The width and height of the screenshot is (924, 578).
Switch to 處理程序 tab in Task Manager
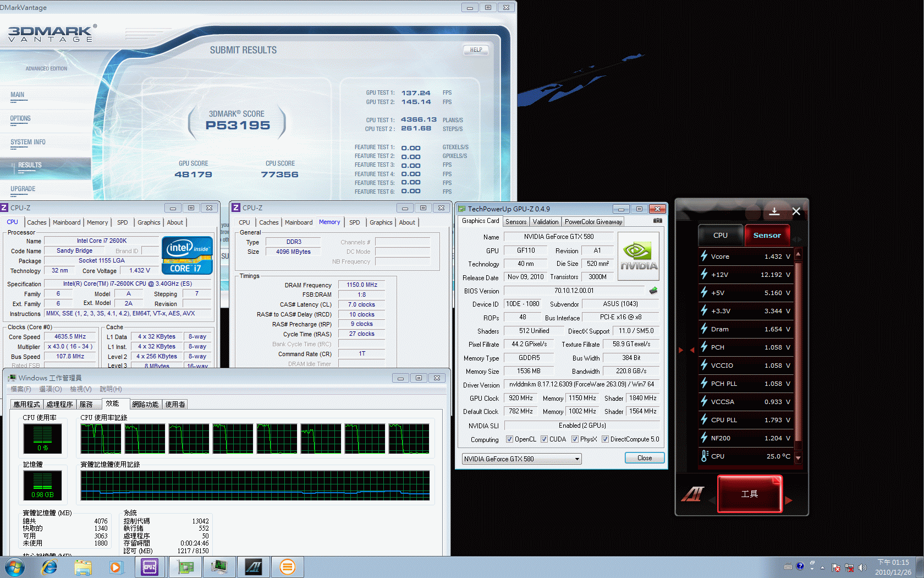pyautogui.click(x=59, y=404)
